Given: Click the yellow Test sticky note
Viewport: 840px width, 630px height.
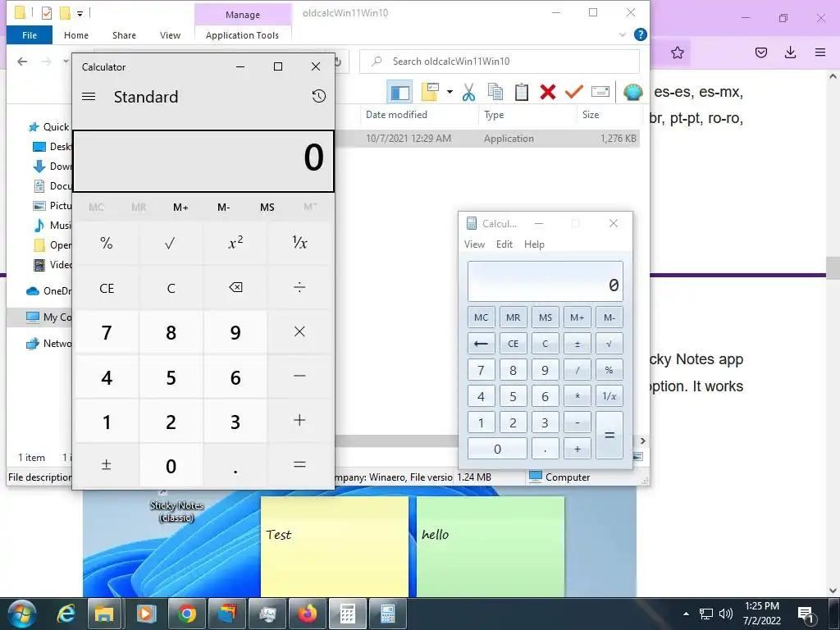Looking at the screenshot, I should [x=335, y=546].
